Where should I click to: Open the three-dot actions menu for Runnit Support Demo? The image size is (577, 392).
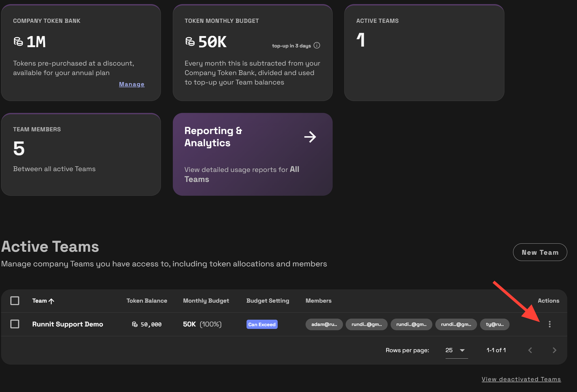click(x=549, y=324)
